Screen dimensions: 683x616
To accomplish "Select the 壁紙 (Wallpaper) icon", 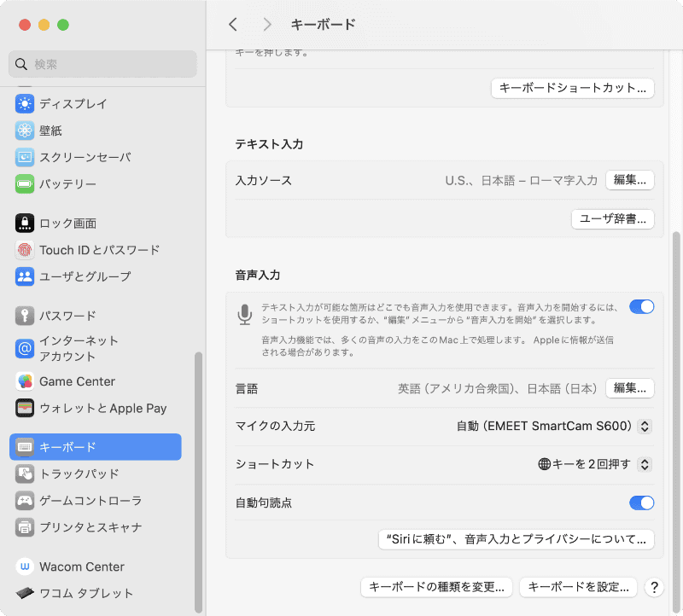I will (x=27, y=131).
